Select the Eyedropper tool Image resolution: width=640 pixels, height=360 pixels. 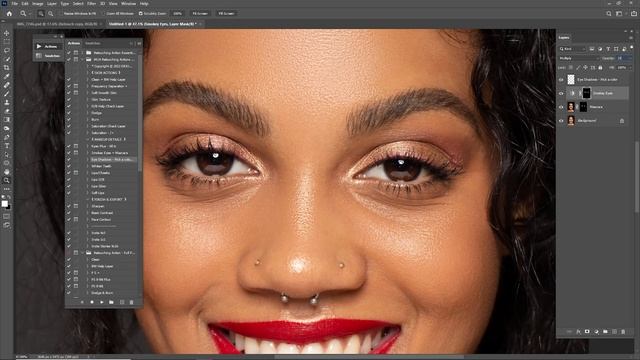(7, 76)
